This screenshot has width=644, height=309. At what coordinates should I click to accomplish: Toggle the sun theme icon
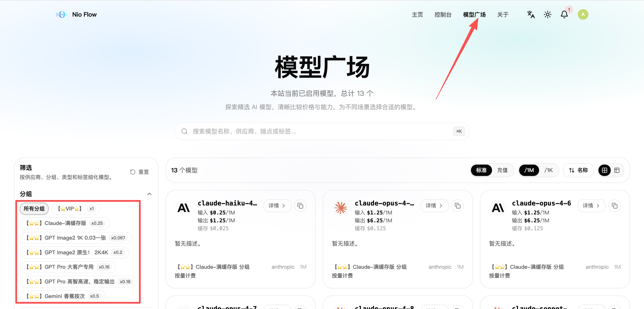[x=547, y=14]
